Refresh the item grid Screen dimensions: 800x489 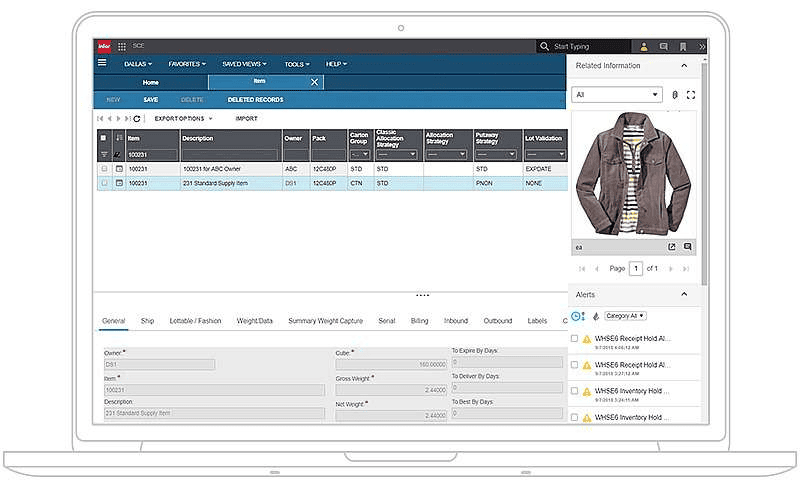coord(137,118)
